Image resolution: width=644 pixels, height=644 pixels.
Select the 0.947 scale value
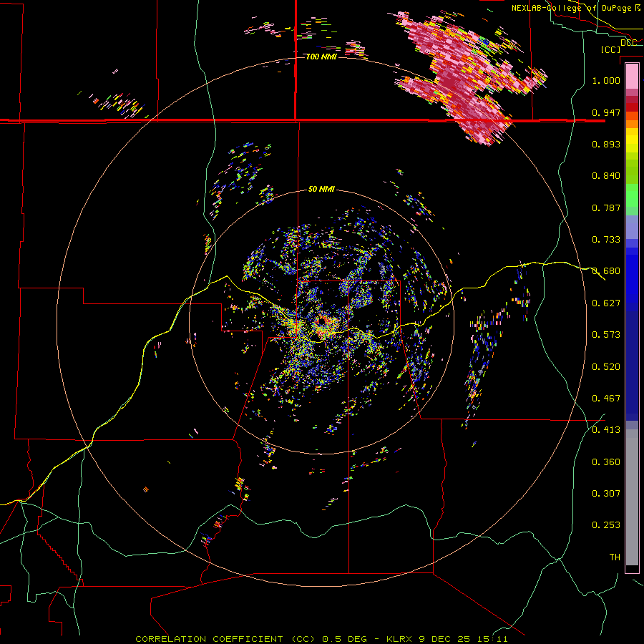(606, 112)
